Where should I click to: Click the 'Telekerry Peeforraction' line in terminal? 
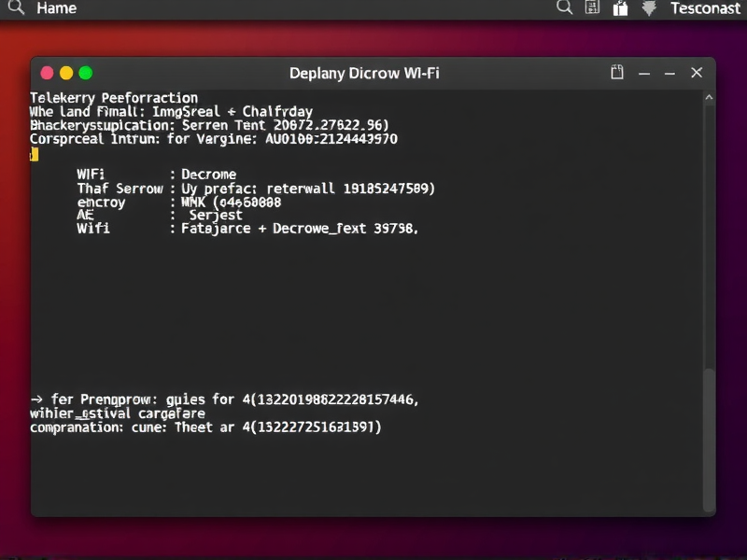[114, 97]
